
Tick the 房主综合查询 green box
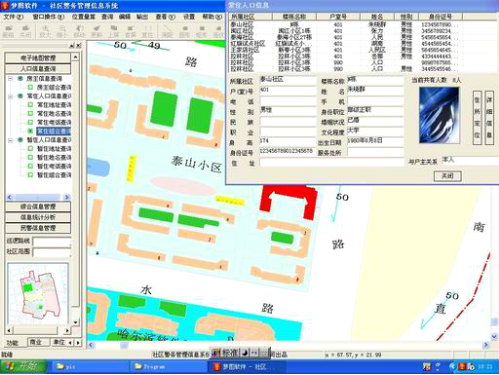pyautogui.click(x=30, y=87)
